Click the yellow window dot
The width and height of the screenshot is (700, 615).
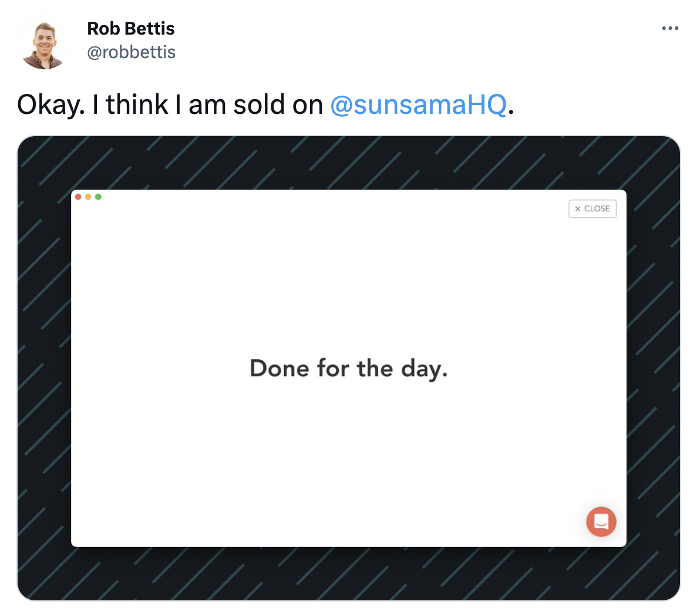pyautogui.click(x=88, y=197)
